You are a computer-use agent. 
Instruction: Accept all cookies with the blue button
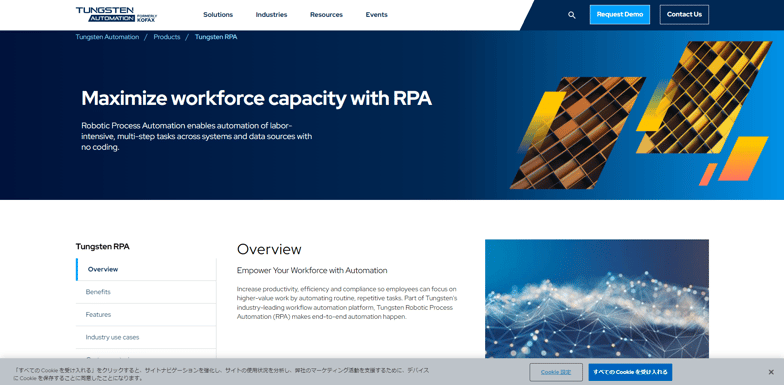click(x=630, y=372)
